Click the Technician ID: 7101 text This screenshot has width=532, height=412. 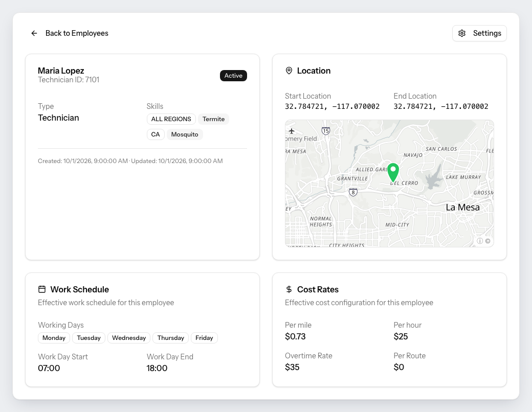coord(69,80)
